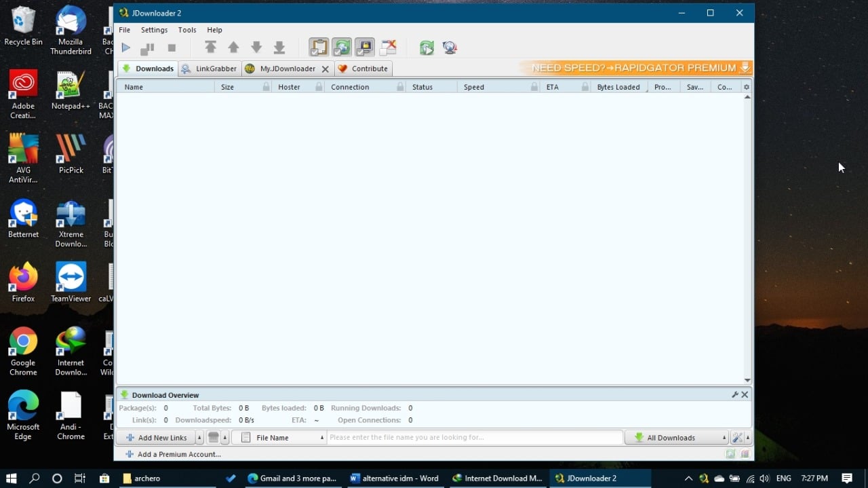Open alternative idm Word taskbar button
The width and height of the screenshot is (868, 488).
coord(395,478)
